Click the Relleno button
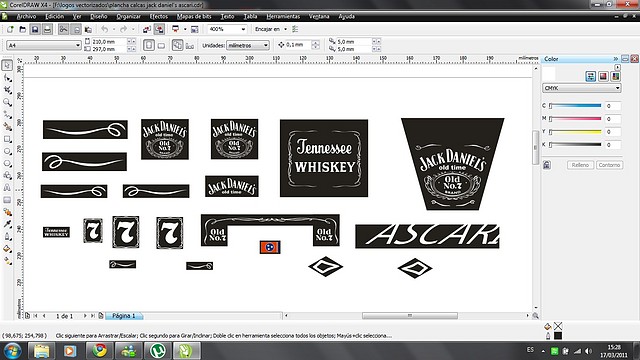Viewport: 640px width, 360px height. (x=580, y=165)
